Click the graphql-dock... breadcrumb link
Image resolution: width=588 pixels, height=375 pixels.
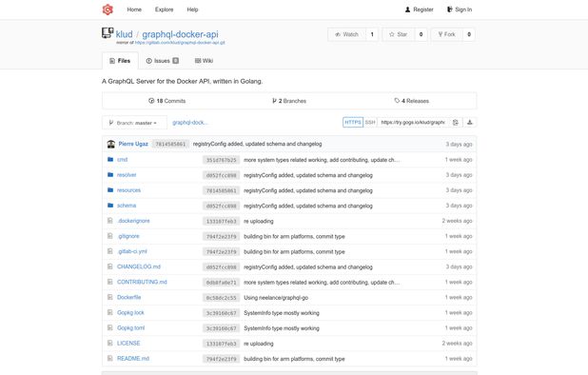[x=190, y=123]
